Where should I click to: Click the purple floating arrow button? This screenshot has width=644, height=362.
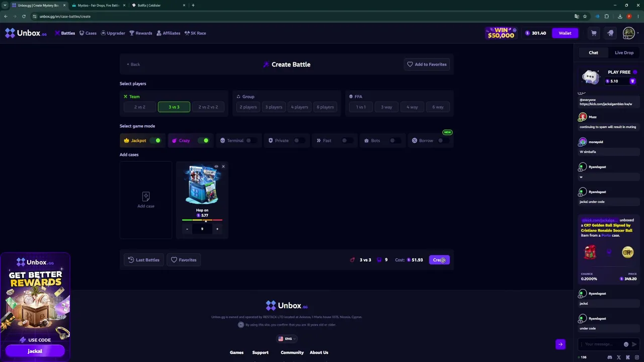point(560,344)
